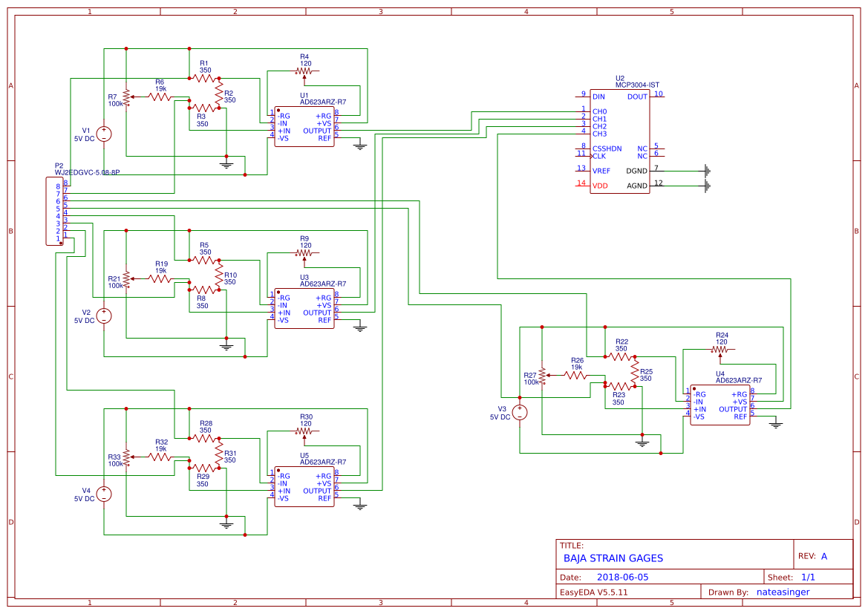Viewport: 868px width, 614px height.
Task: Select resistor R1 350 in top bridge
Action: tap(204, 79)
